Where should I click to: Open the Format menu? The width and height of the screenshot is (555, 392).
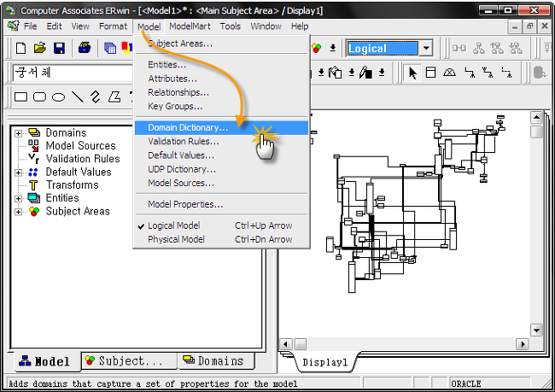(113, 26)
